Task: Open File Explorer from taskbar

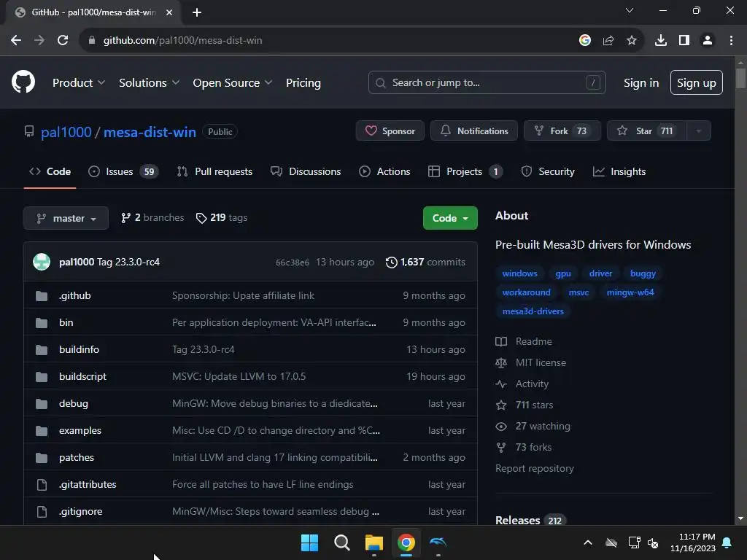Action: (374, 542)
